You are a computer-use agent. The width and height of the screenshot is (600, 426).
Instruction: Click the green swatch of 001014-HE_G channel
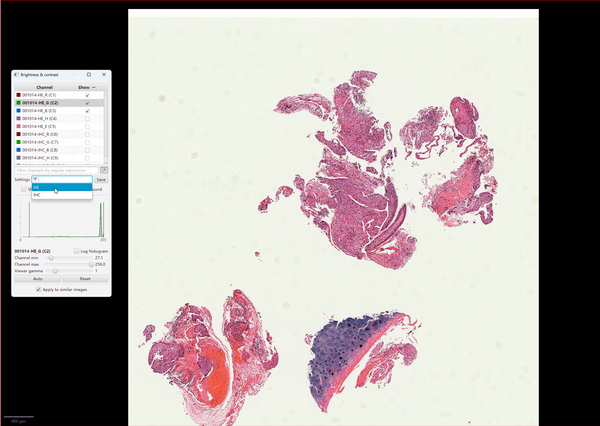(x=18, y=103)
